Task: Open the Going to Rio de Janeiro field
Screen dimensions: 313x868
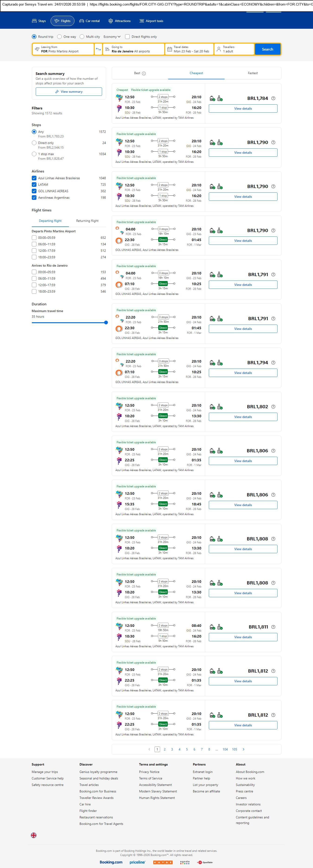Action: pos(134,49)
